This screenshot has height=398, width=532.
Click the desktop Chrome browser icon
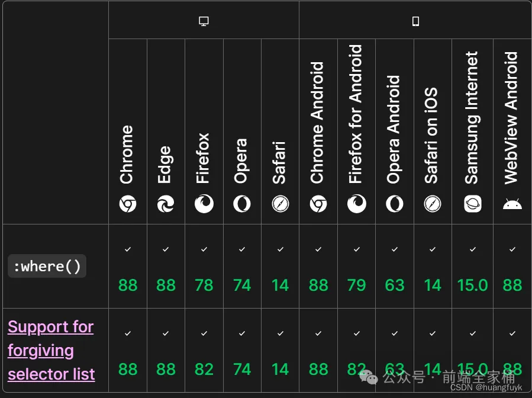128,204
